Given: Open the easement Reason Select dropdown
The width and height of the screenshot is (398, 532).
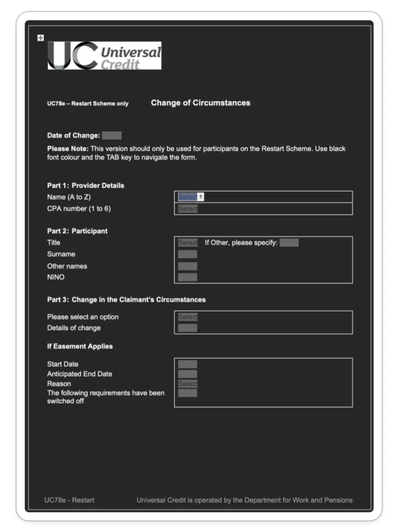Looking at the screenshot, I should pos(188,384).
